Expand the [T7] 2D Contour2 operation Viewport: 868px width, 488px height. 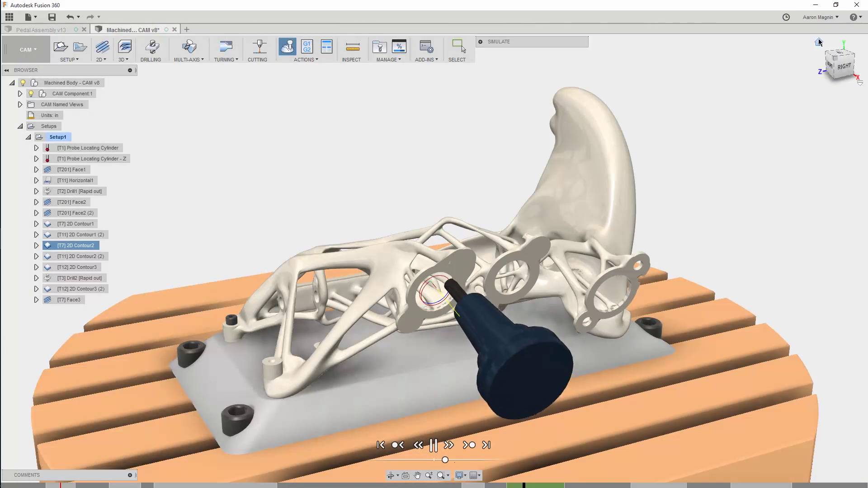[x=36, y=245]
